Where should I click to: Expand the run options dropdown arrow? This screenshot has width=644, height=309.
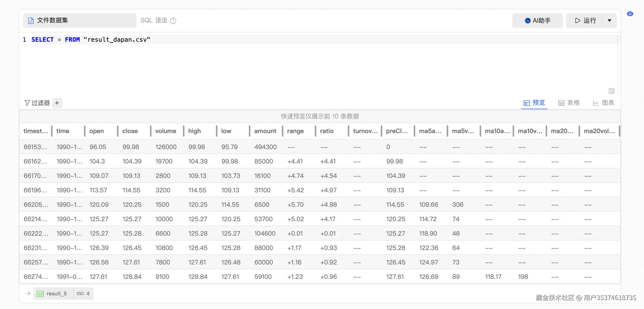609,21
